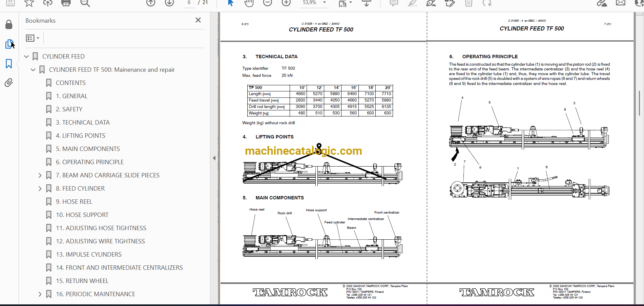The width and height of the screenshot is (644, 306).
Task: Navigate to 5. MAIN COMPONENTS bookmark
Action: tap(88, 149)
